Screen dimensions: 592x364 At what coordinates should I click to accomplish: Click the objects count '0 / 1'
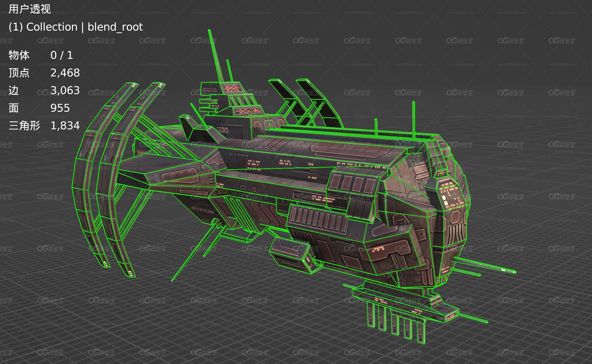[62, 55]
